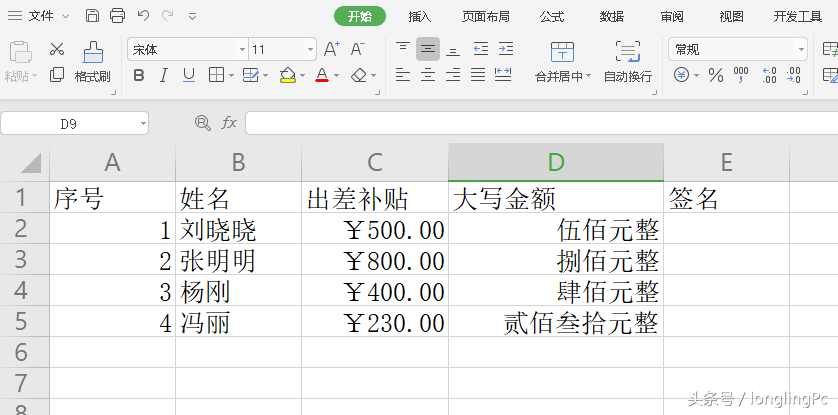The width and height of the screenshot is (838, 415).
Task: Justify text on both sides
Action: (x=478, y=75)
